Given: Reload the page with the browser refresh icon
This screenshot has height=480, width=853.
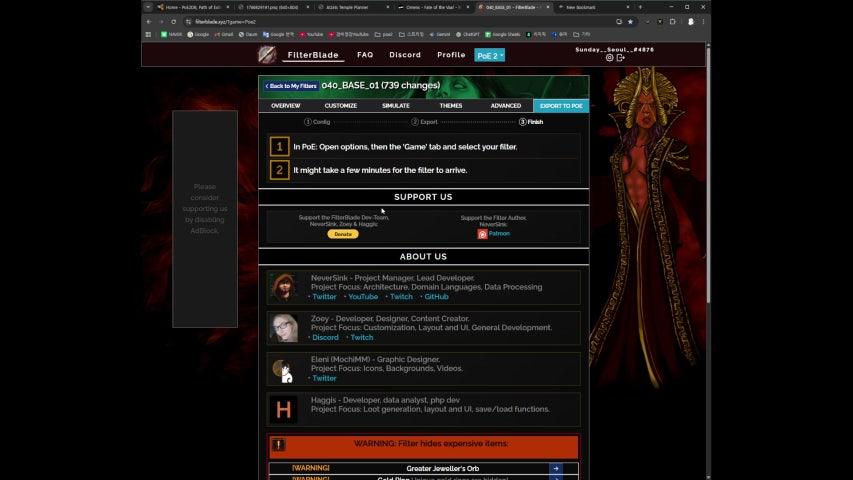Looking at the screenshot, I should (x=174, y=22).
